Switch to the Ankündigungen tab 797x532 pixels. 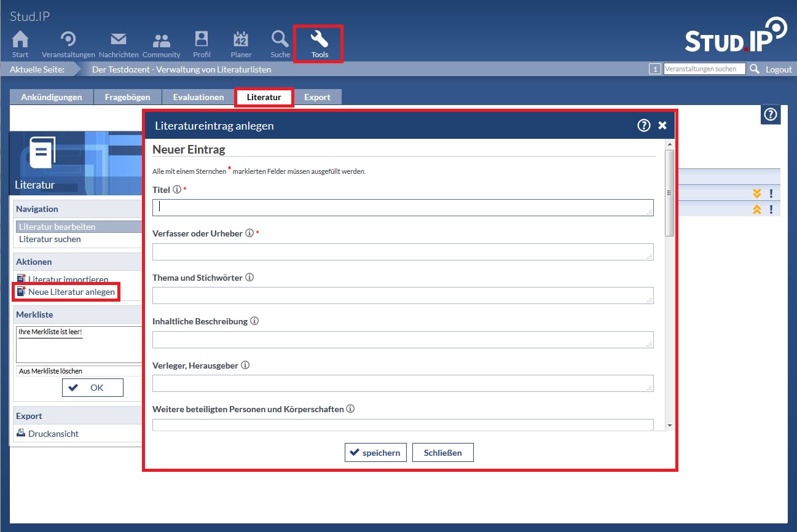pyautogui.click(x=52, y=97)
